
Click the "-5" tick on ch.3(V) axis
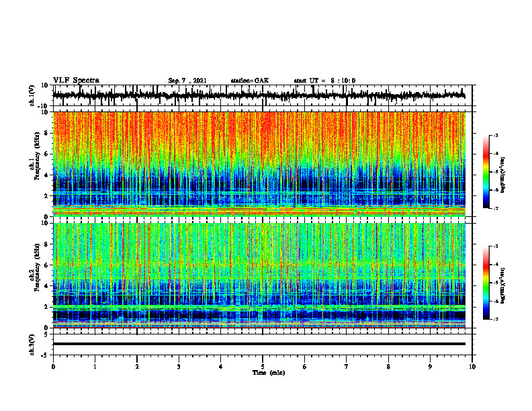45,355
